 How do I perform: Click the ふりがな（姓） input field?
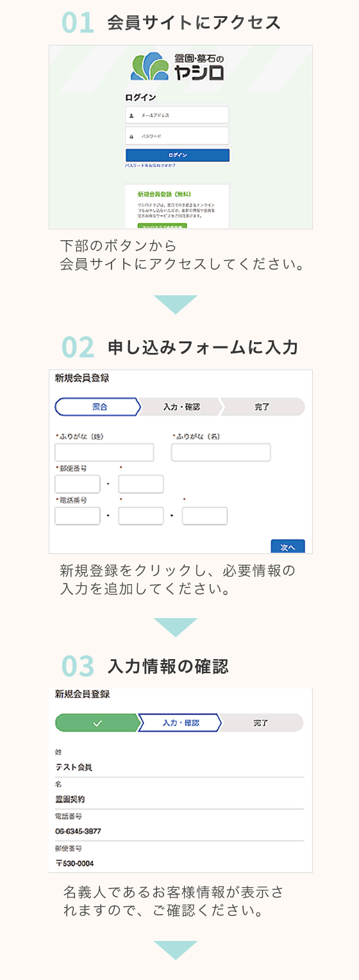104,452
